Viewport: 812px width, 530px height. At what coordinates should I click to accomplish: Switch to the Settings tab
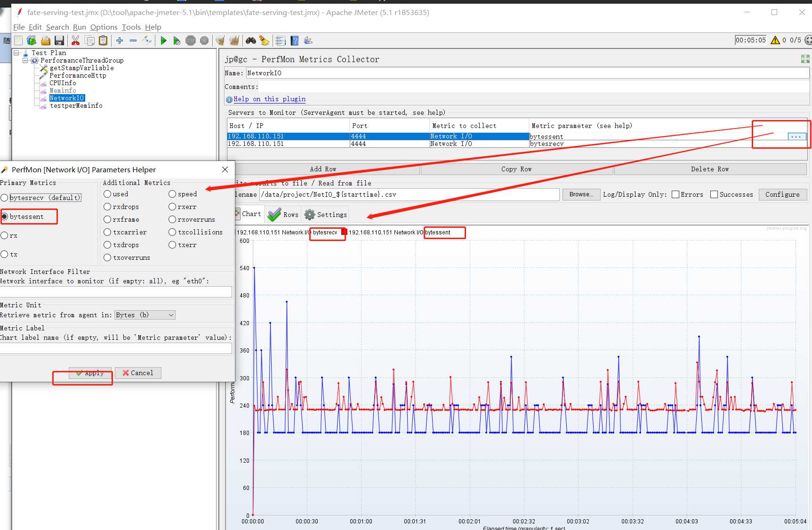326,215
